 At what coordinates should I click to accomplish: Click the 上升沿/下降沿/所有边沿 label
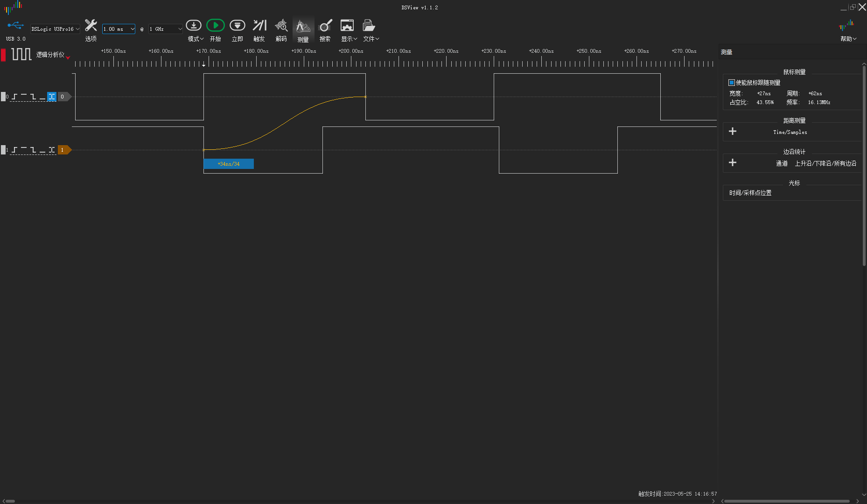point(825,163)
